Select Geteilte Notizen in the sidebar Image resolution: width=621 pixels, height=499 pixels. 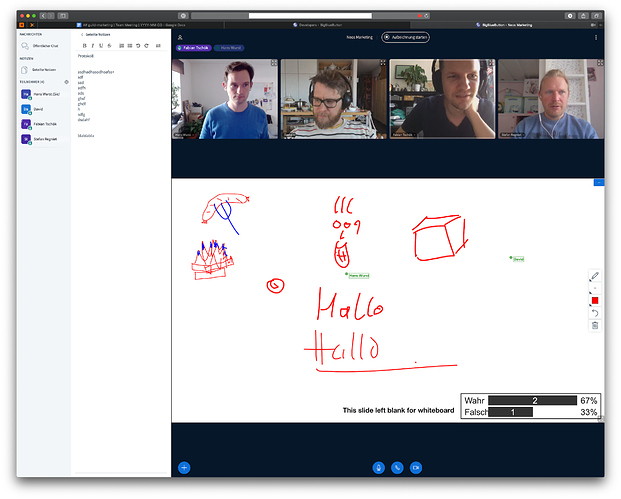(40, 69)
